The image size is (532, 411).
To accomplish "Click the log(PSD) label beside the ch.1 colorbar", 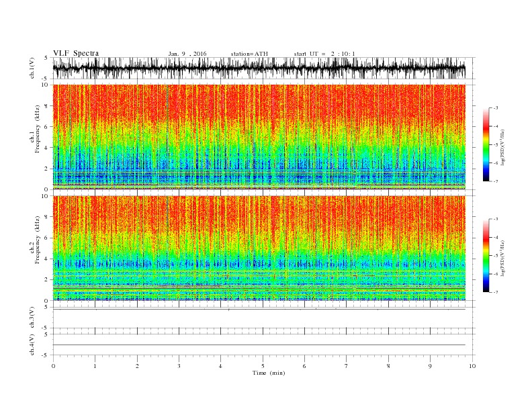I will click(x=502, y=148).
